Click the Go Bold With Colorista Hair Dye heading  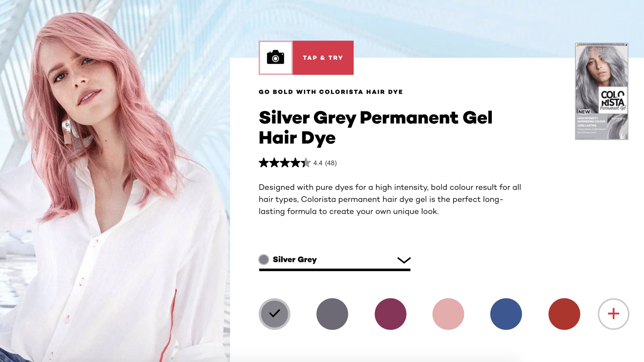(x=331, y=92)
